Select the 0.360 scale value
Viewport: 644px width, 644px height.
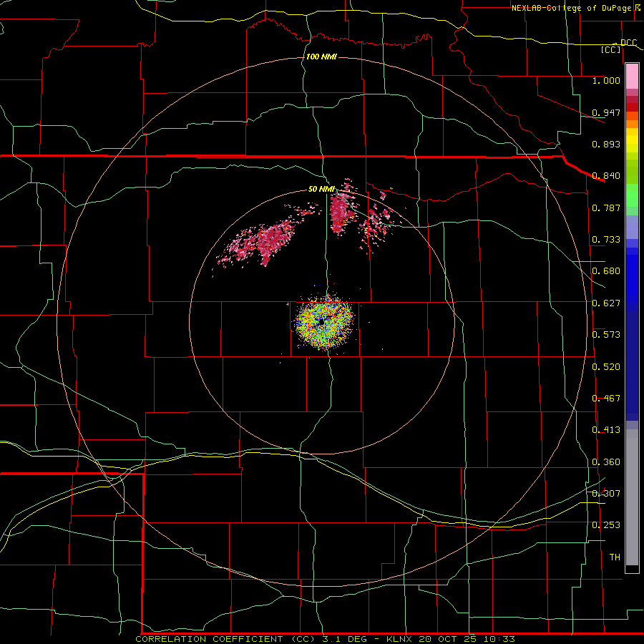tap(606, 462)
